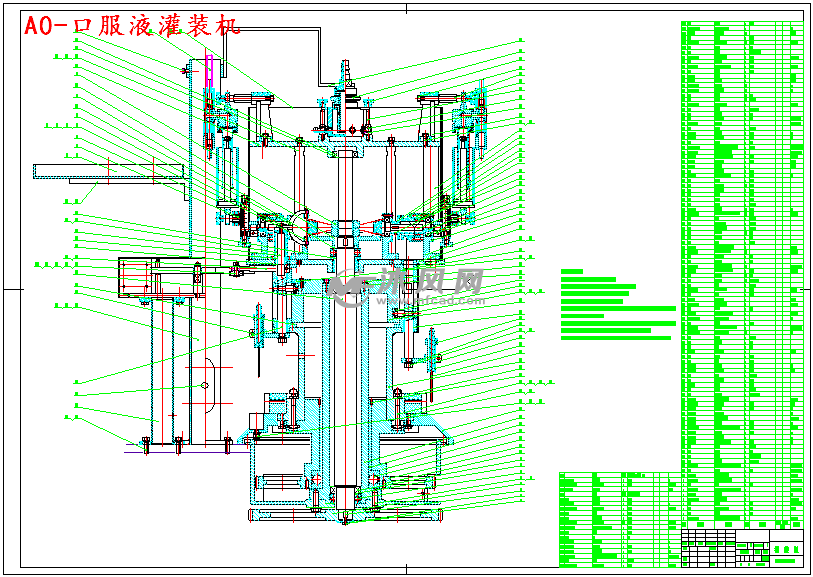Click the 沐风网 watermark logo icon

tap(349, 286)
